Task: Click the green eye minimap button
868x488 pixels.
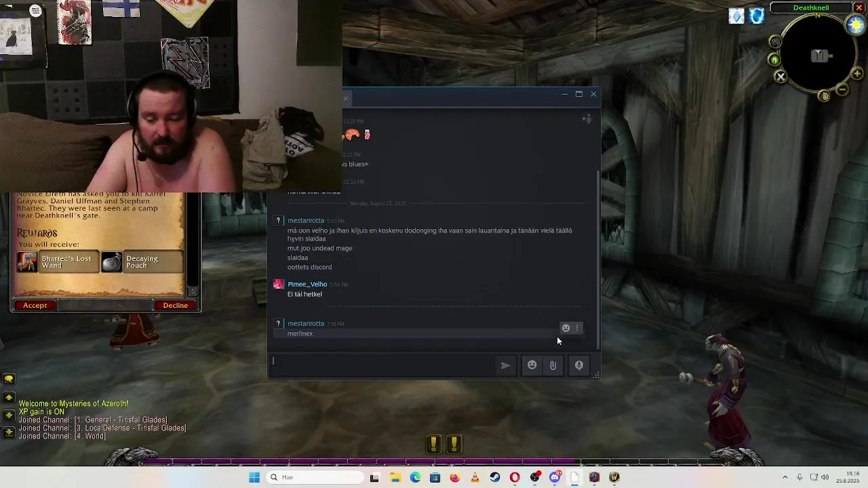Action: point(774,60)
